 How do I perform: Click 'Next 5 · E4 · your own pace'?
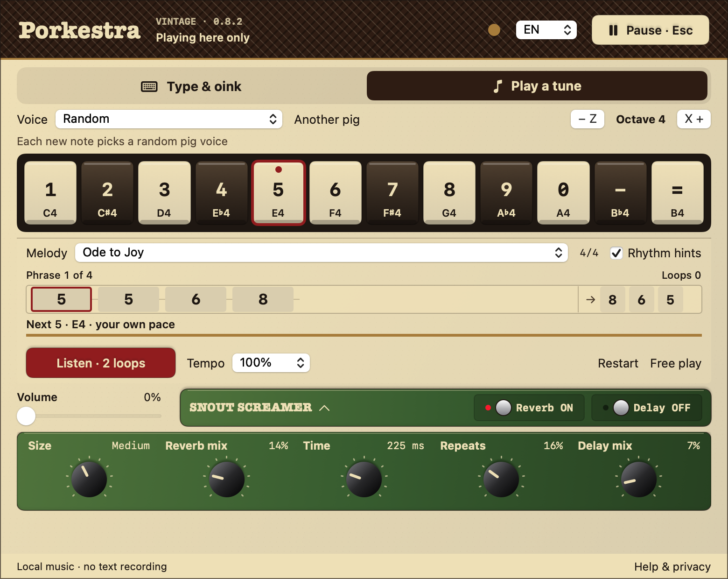click(x=100, y=325)
